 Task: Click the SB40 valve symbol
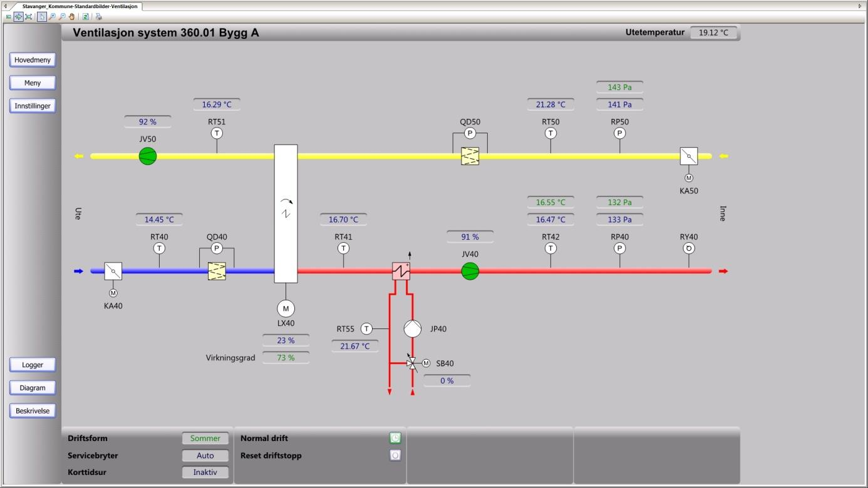point(411,363)
